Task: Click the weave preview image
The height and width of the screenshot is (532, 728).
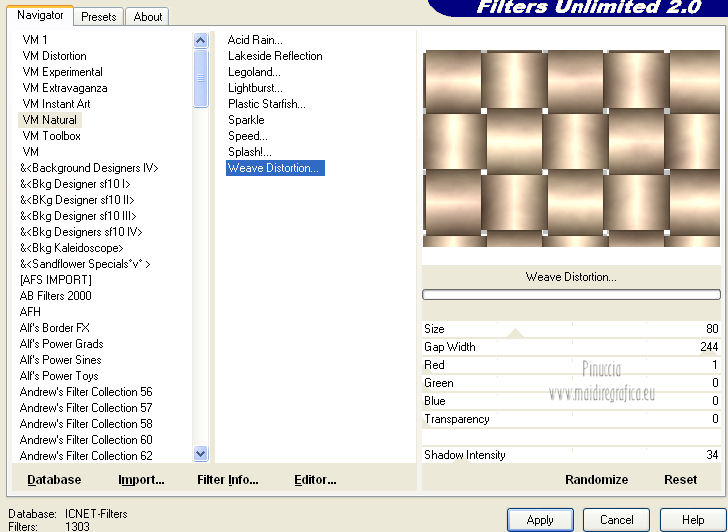Action: pyautogui.click(x=572, y=148)
